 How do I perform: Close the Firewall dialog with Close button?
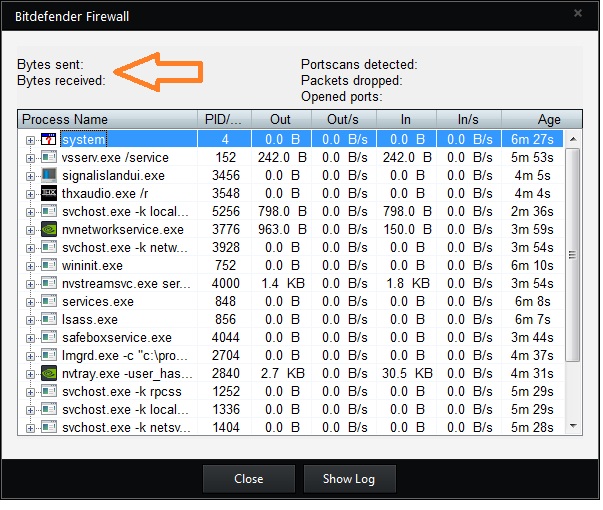(249, 479)
